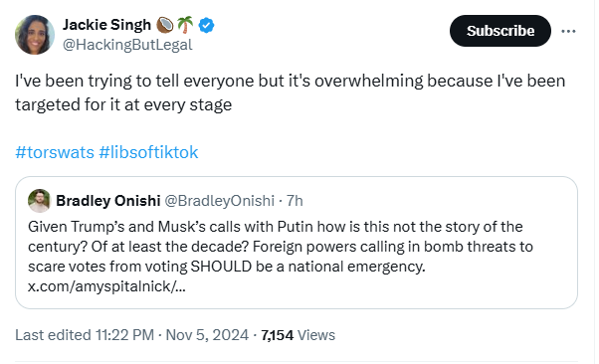
Task: Open Bradley Onishi's avatar in quoted tweet
Action: (40, 201)
